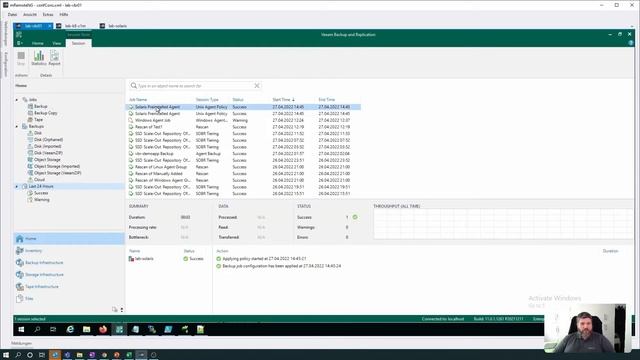Collapse the Jobs tree node
Screen dimensions: 640x360
17,100
